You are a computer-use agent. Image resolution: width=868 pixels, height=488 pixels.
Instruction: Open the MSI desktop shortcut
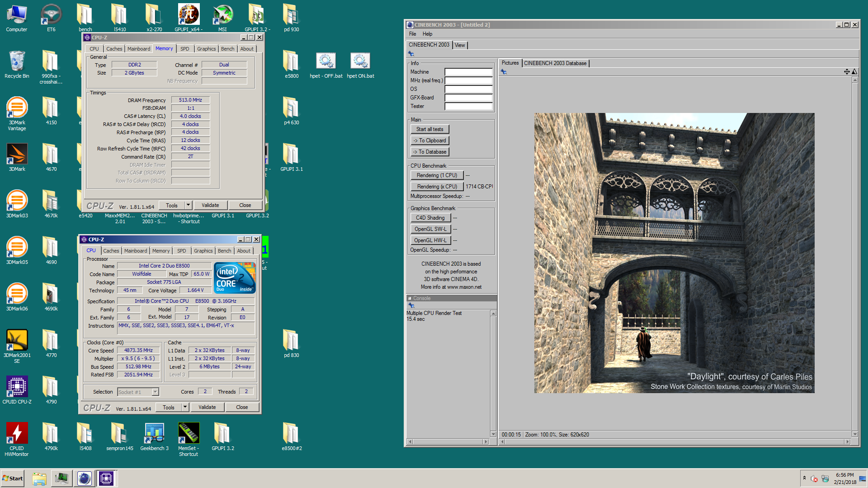coord(222,18)
